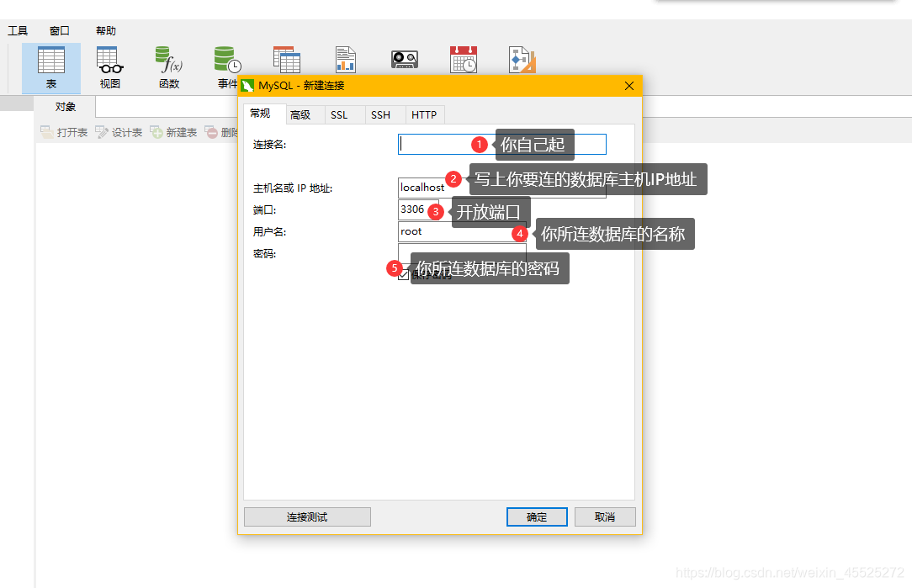The image size is (912, 588).
Task: Click the 连接测试 button
Action: click(307, 517)
